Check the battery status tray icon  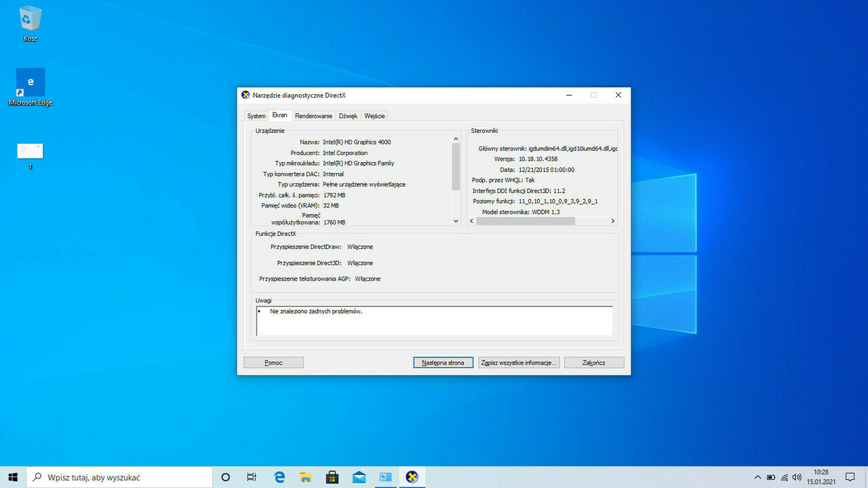point(772,477)
